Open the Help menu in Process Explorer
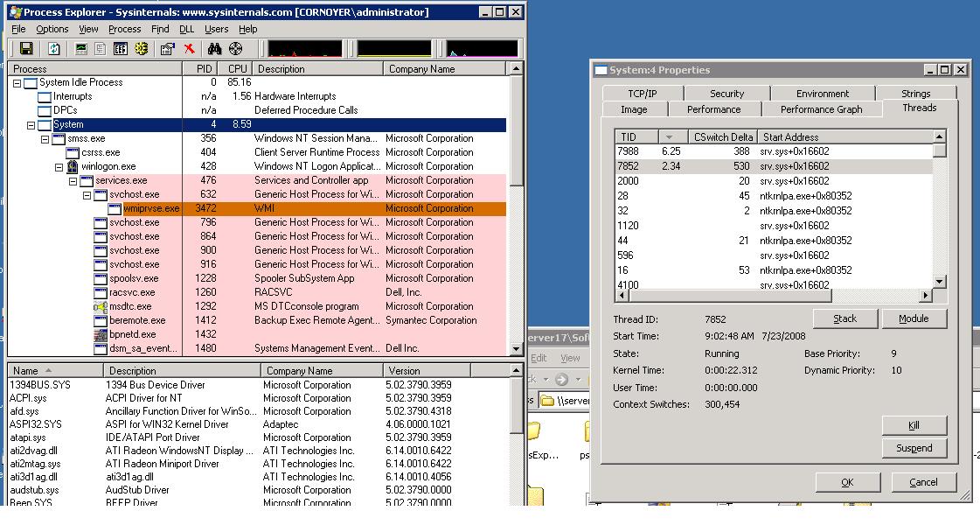The height and width of the screenshot is (525, 980). pos(248,29)
